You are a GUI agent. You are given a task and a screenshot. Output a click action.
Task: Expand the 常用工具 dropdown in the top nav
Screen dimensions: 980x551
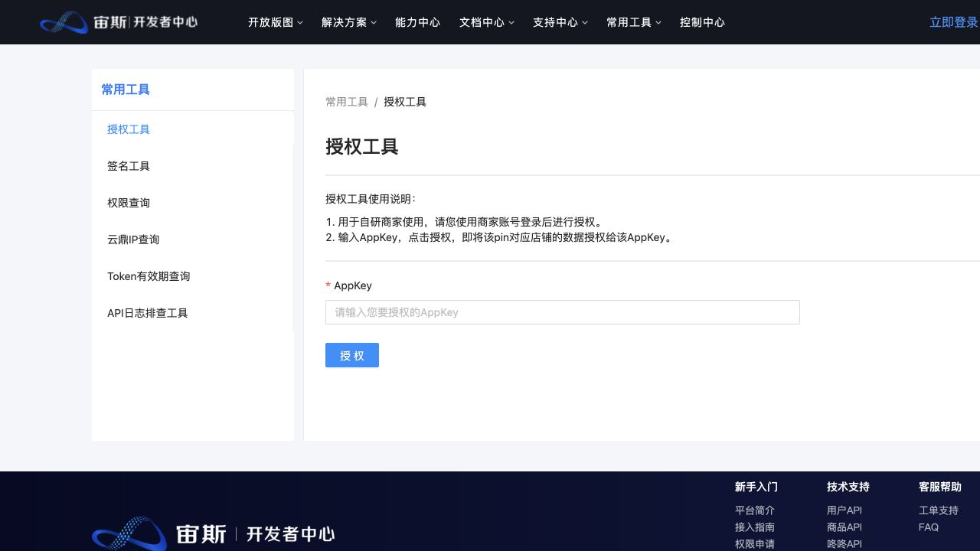(634, 22)
